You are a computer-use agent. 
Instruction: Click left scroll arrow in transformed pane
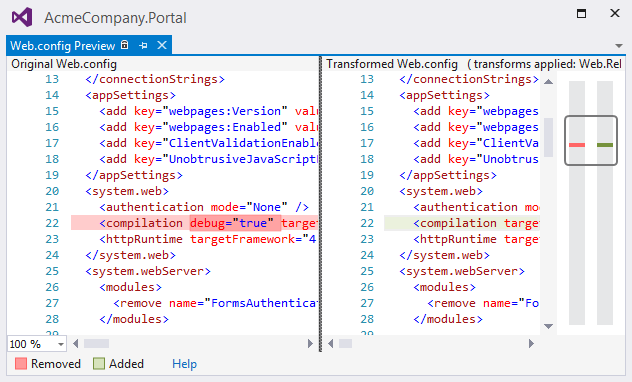pos(331,344)
